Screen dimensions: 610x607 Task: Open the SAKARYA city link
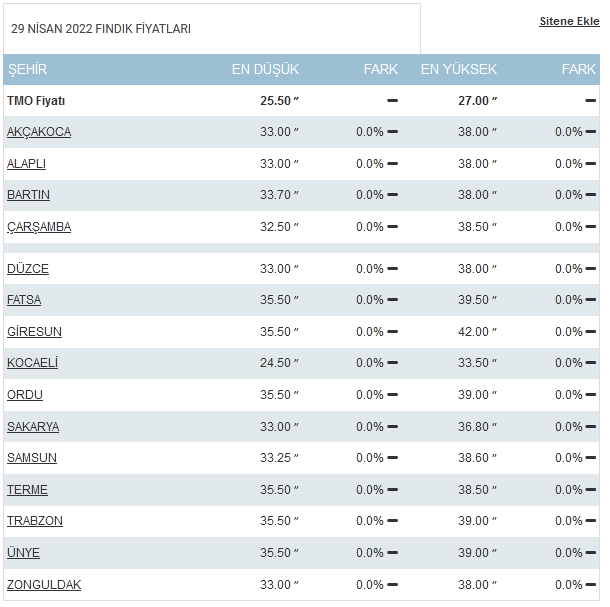coord(33,427)
